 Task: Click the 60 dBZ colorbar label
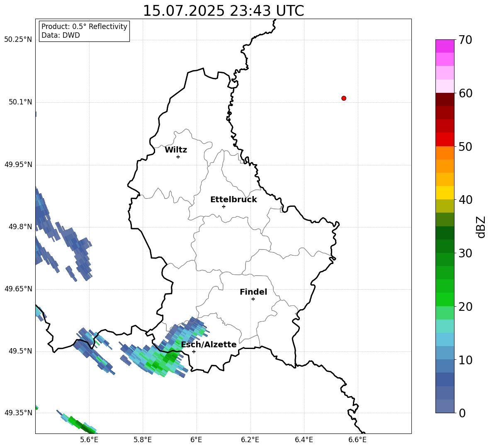465,93
